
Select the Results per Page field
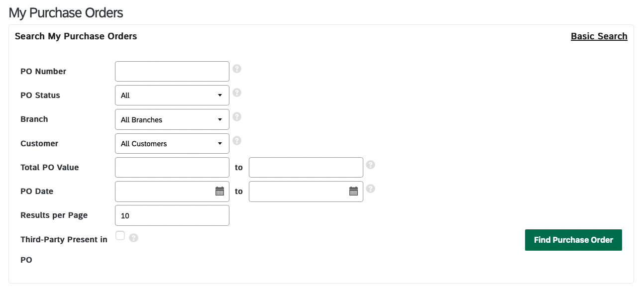[172, 215]
